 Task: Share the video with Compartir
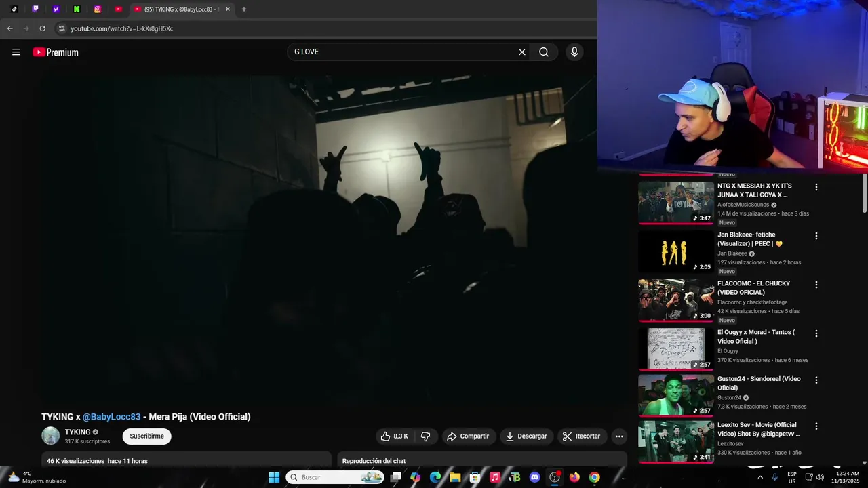(469, 436)
